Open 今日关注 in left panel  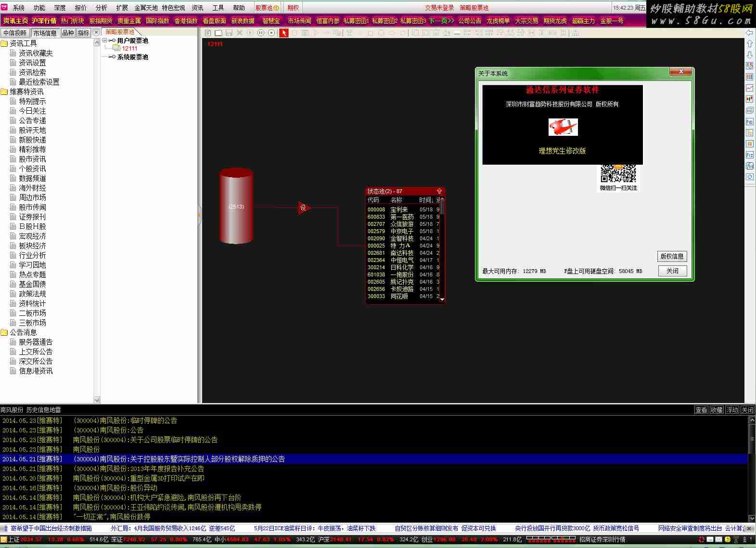tap(32, 111)
